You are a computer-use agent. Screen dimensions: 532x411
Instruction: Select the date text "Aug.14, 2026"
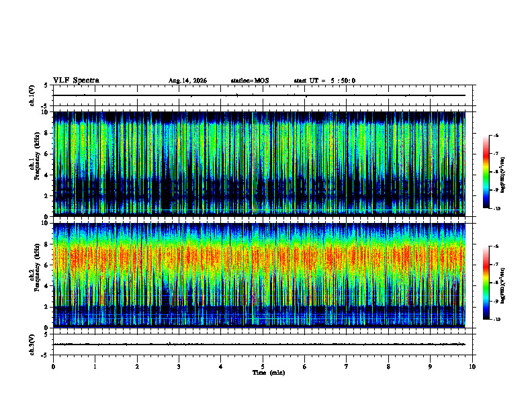point(187,81)
